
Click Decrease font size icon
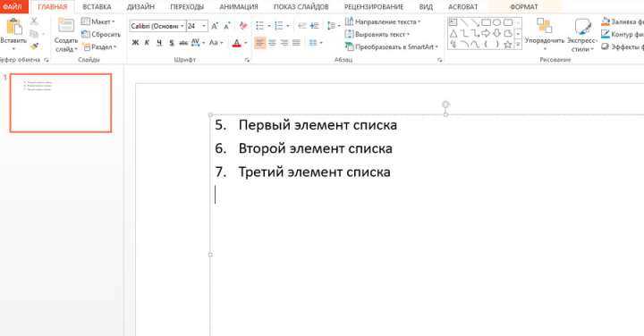227,26
